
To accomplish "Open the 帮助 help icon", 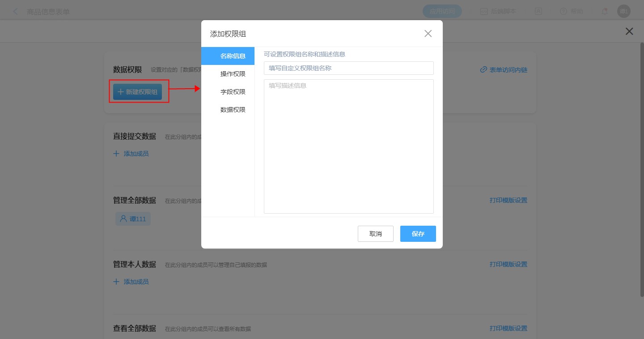I will point(563,12).
